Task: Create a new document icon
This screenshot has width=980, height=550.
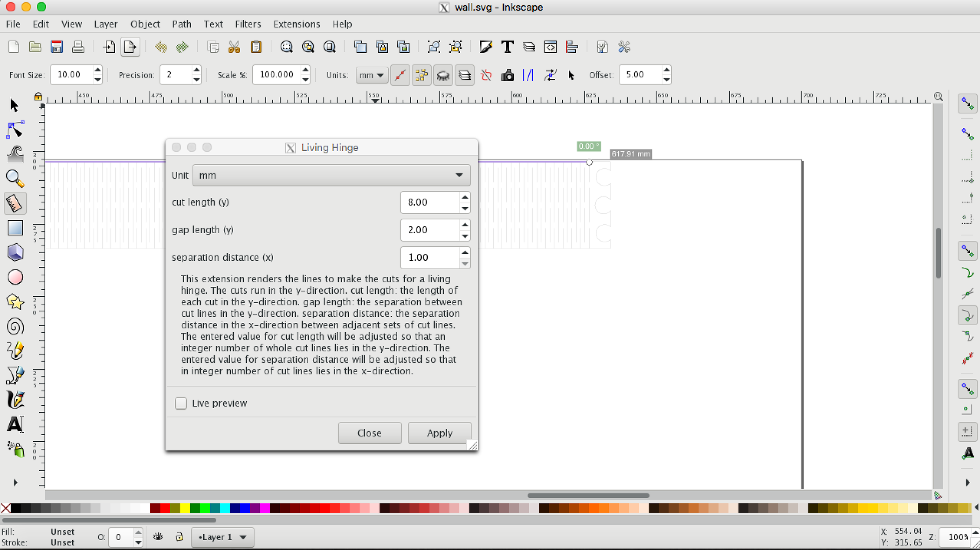Action: point(14,47)
